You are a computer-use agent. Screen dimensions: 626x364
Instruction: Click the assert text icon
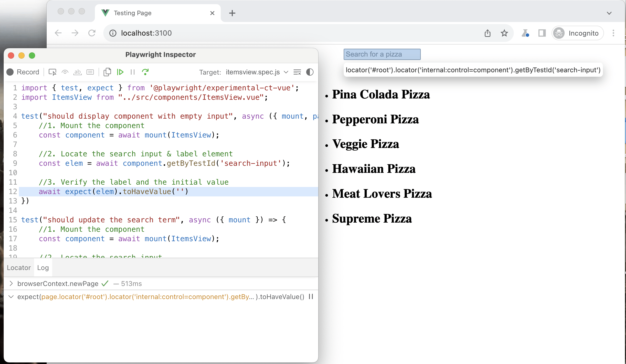pos(77,72)
